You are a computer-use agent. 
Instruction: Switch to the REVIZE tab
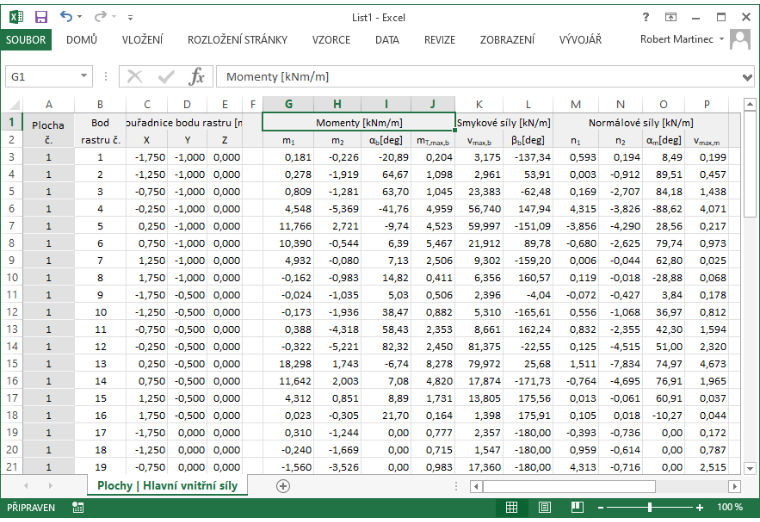coord(439,40)
